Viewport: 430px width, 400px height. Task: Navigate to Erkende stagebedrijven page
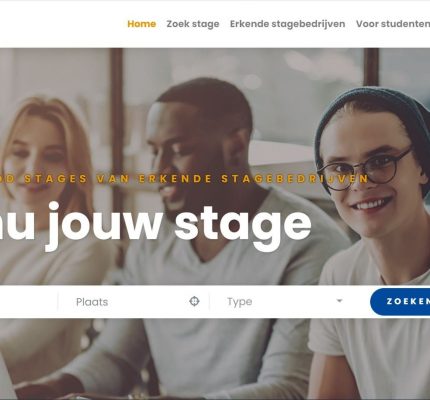click(288, 24)
